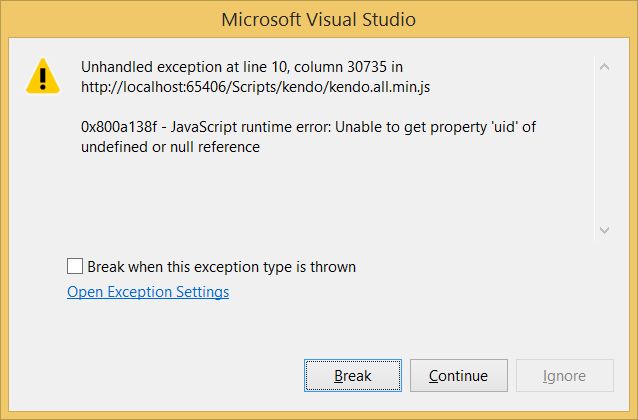Click the 'Break when this exception type is thrown' label
The height and width of the screenshot is (420, 638).
click(221, 267)
